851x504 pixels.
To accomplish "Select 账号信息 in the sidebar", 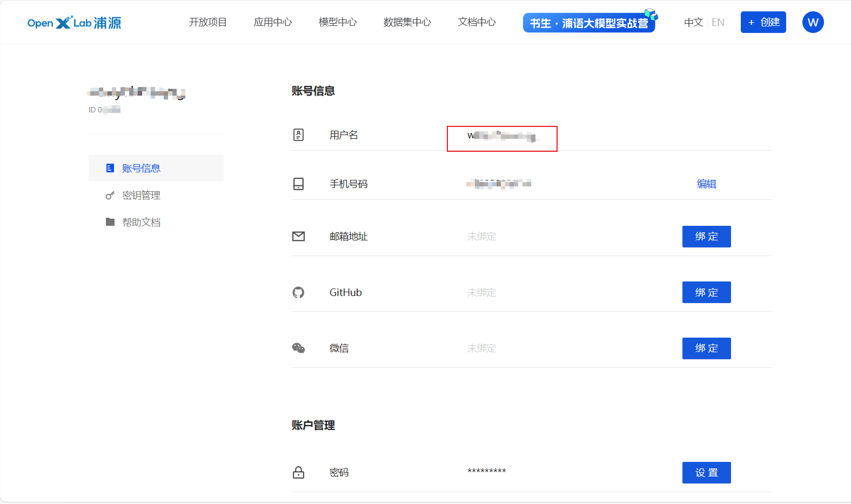I will [x=141, y=169].
